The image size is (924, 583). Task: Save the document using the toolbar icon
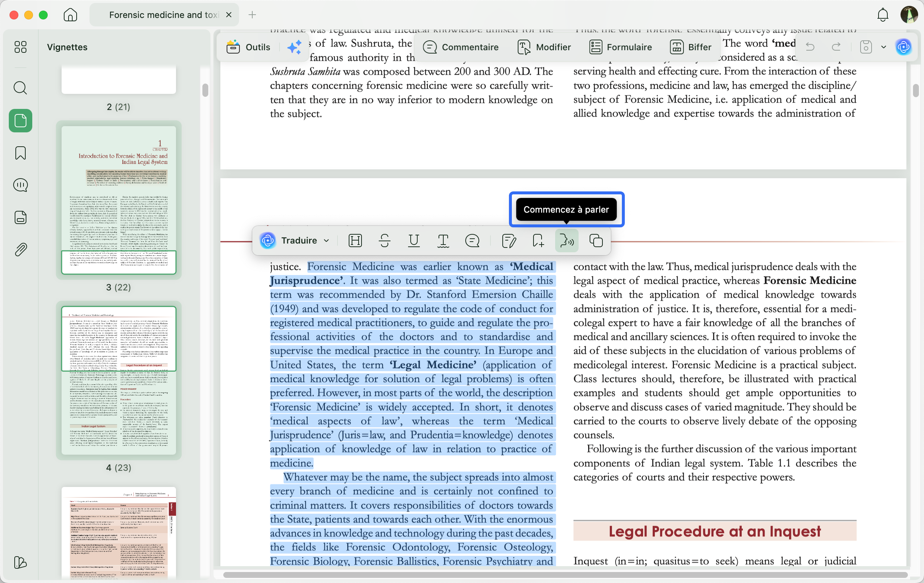pyautogui.click(x=866, y=47)
